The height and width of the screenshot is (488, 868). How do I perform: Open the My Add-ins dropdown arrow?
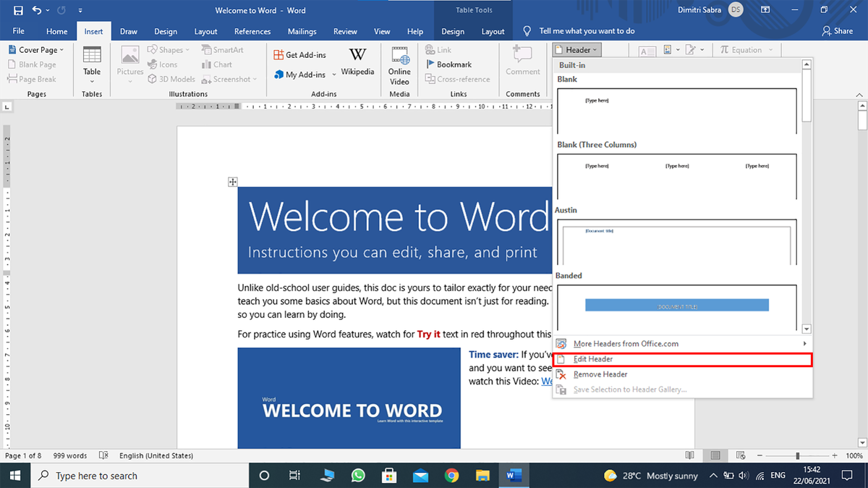[334, 75]
